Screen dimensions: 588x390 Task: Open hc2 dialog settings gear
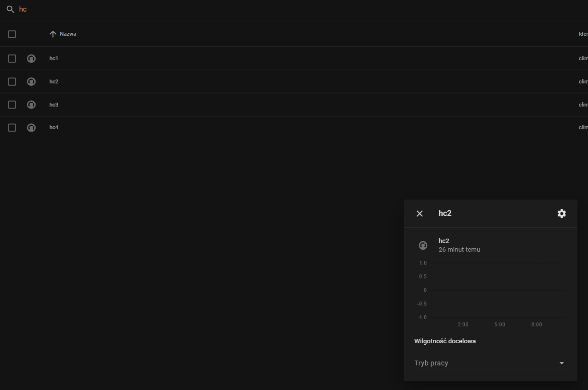tap(562, 214)
